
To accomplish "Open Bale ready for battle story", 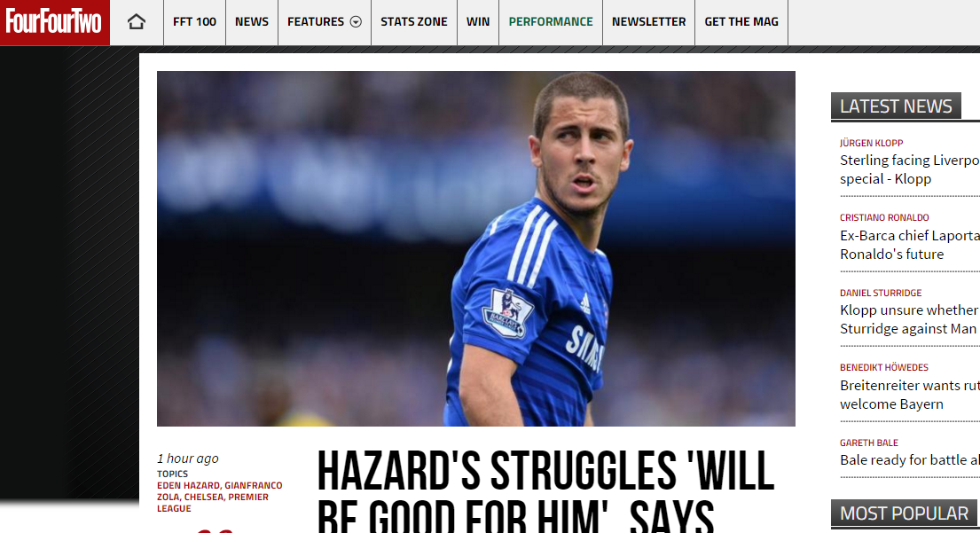I will 909,460.
